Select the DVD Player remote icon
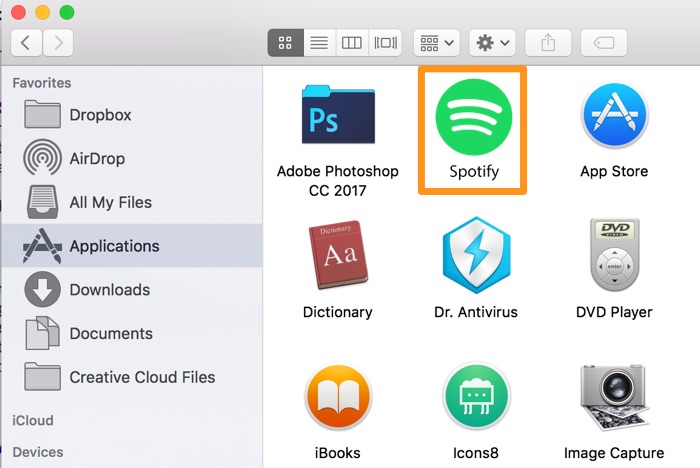700x468 pixels. click(x=614, y=254)
